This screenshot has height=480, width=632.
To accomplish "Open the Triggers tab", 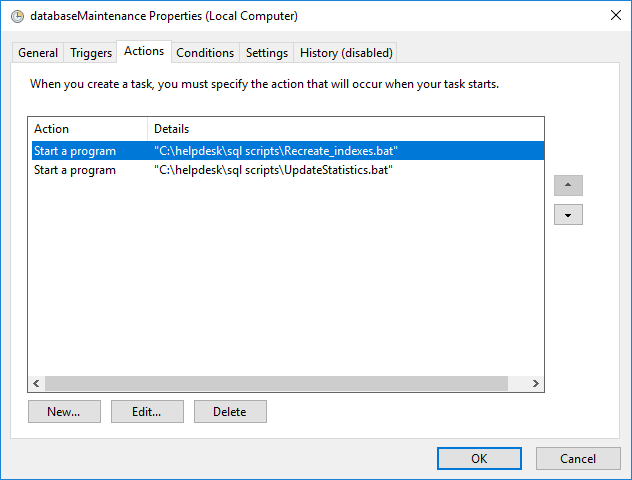I will 91,53.
